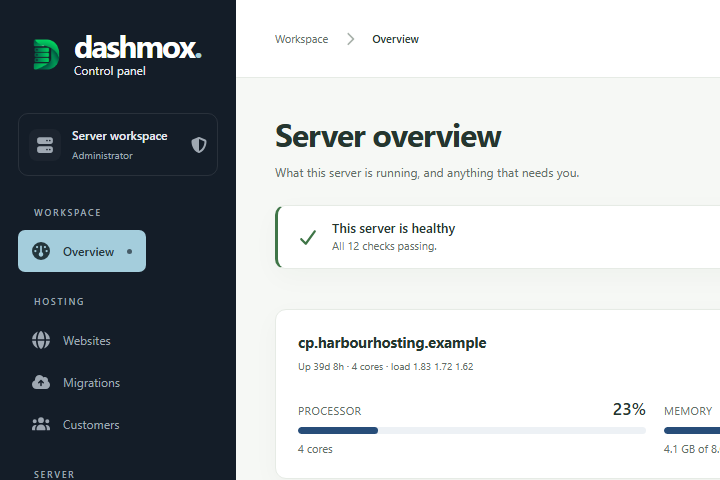Image resolution: width=720 pixels, height=480 pixels.
Task: Open Websites in the Hosting section
Action: [x=87, y=340]
